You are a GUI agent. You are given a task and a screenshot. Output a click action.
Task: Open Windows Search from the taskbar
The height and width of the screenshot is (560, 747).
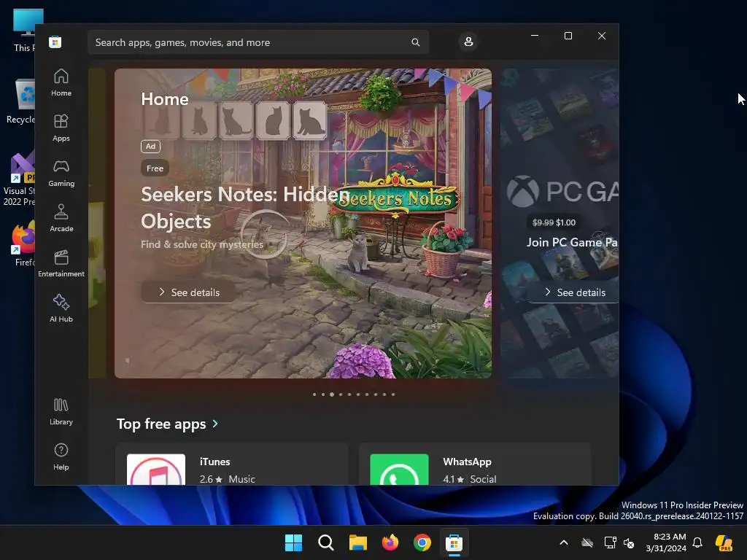(326, 542)
